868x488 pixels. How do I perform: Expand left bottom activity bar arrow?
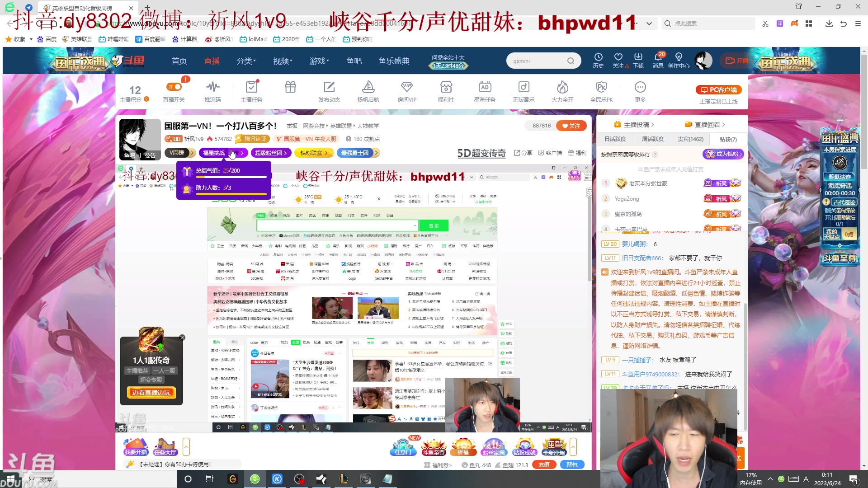tap(186, 447)
